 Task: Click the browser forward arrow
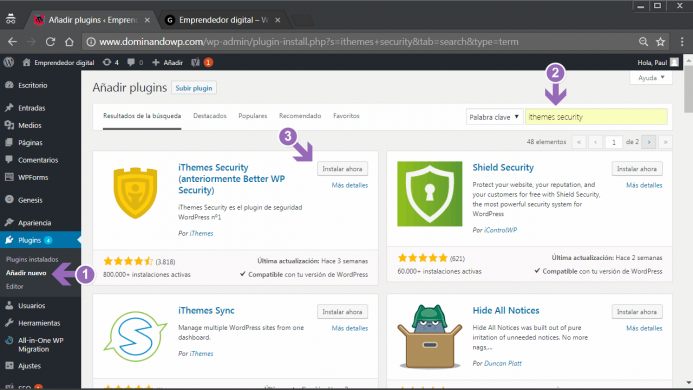pyautogui.click(x=31, y=42)
